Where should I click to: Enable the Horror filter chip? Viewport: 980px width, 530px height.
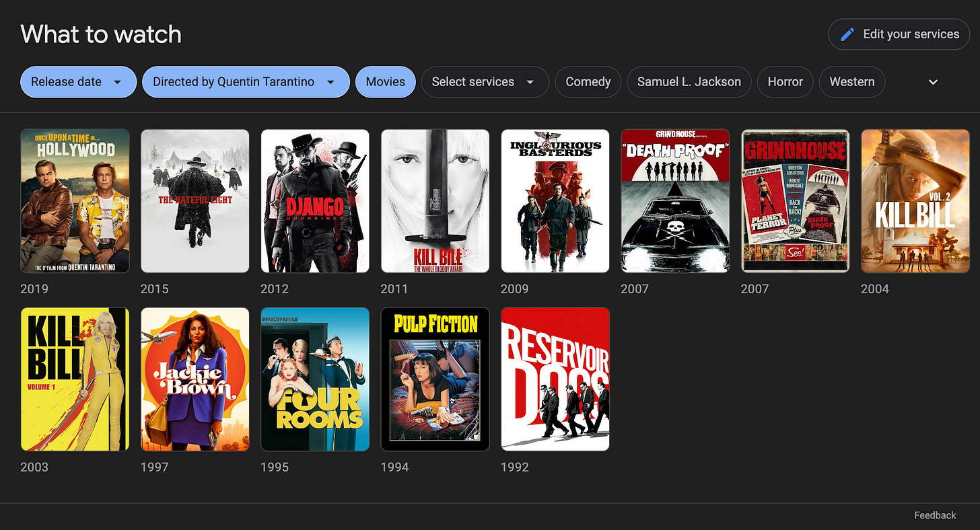click(785, 82)
